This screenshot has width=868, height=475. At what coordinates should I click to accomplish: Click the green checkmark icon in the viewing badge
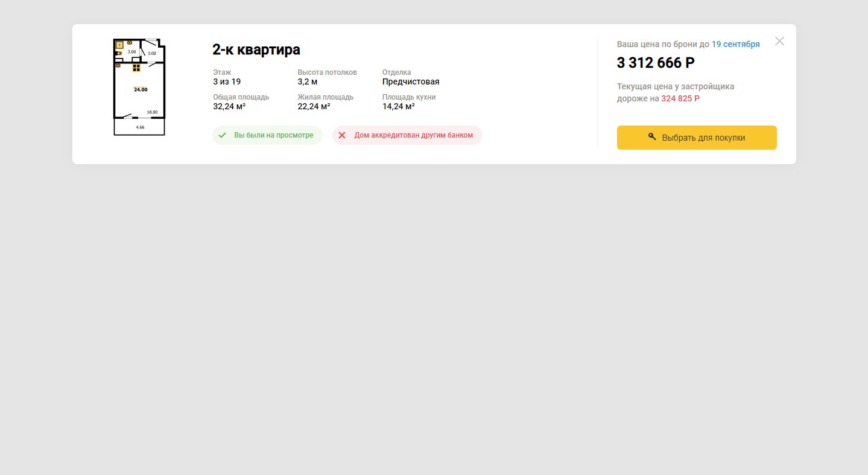(222, 135)
